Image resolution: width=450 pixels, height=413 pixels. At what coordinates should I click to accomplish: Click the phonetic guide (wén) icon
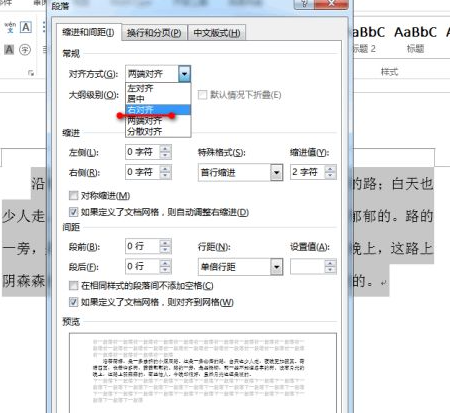point(10,27)
